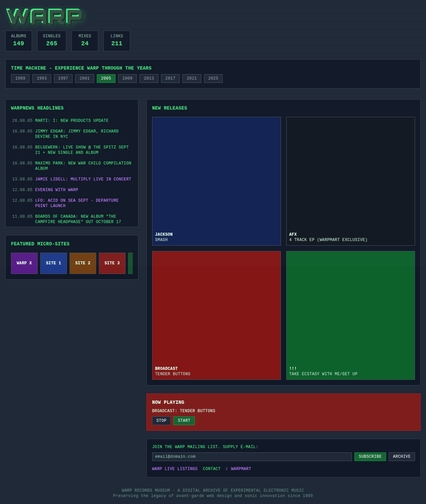This screenshot has width=426, height=504.
Task: Open the Boards of Canada campfire headphase headline
Action: [x=76, y=219]
